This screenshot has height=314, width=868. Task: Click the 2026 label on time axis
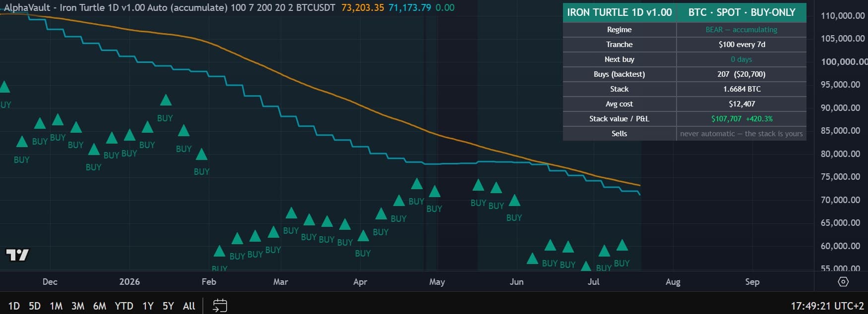pyautogui.click(x=129, y=282)
